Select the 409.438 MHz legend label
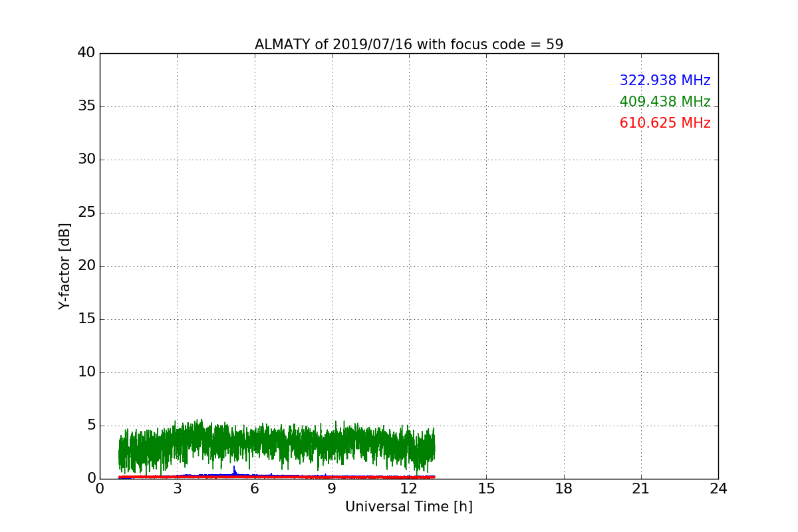The image size is (798, 532). [x=665, y=102]
